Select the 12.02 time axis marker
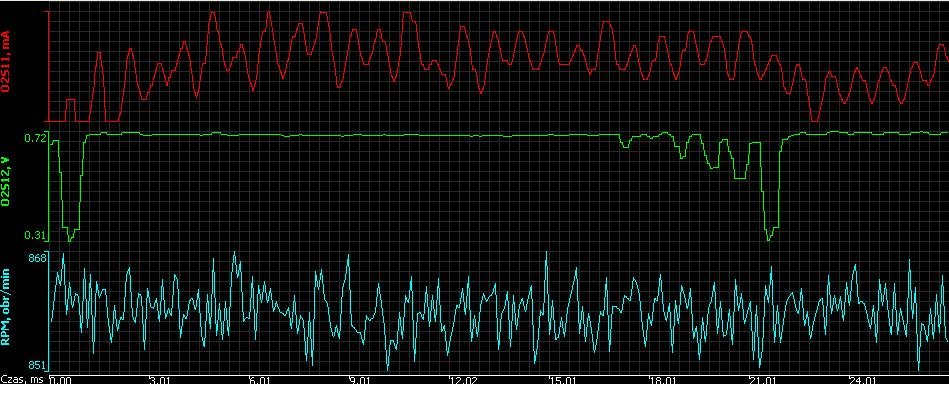 461,381
